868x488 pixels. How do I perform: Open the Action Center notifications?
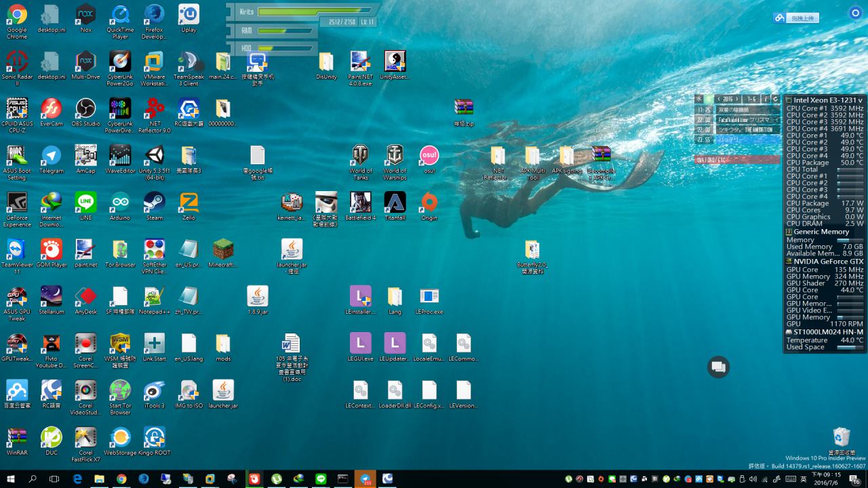(854, 479)
